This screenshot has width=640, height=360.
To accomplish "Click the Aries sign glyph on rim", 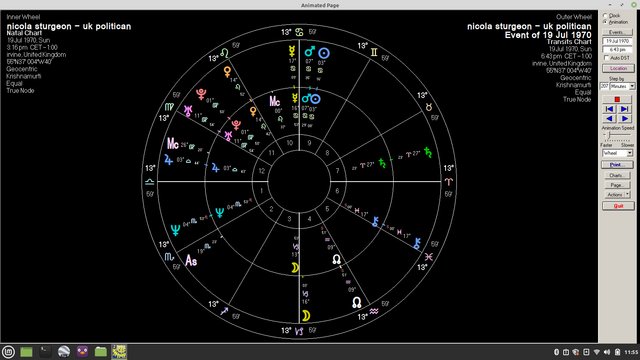I will pyautogui.click(x=449, y=182).
